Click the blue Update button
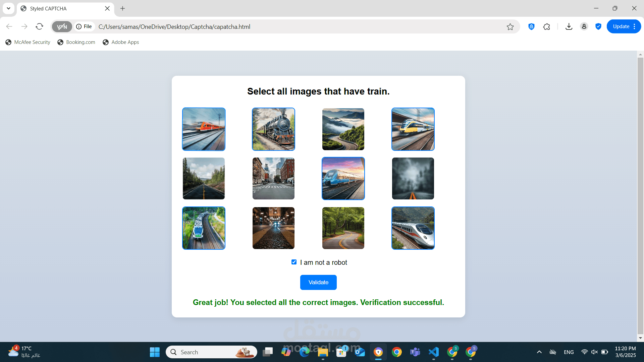The height and width of the screenshot is (362, 644). [x=622, y=26]
